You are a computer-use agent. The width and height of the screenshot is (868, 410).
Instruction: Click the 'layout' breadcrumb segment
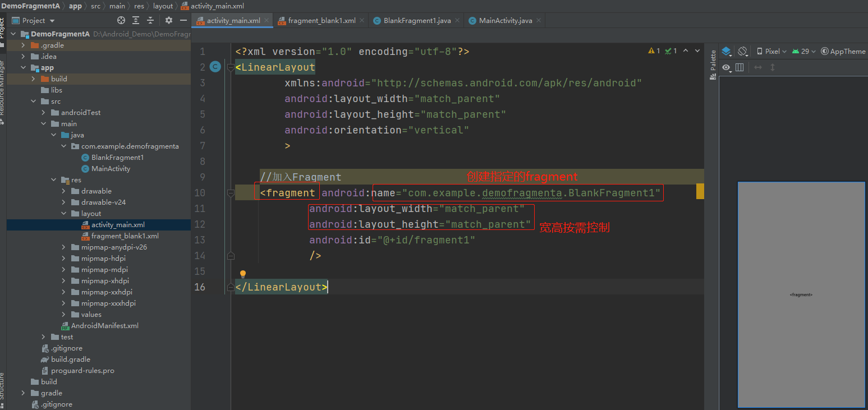click(x=163, y=6)
